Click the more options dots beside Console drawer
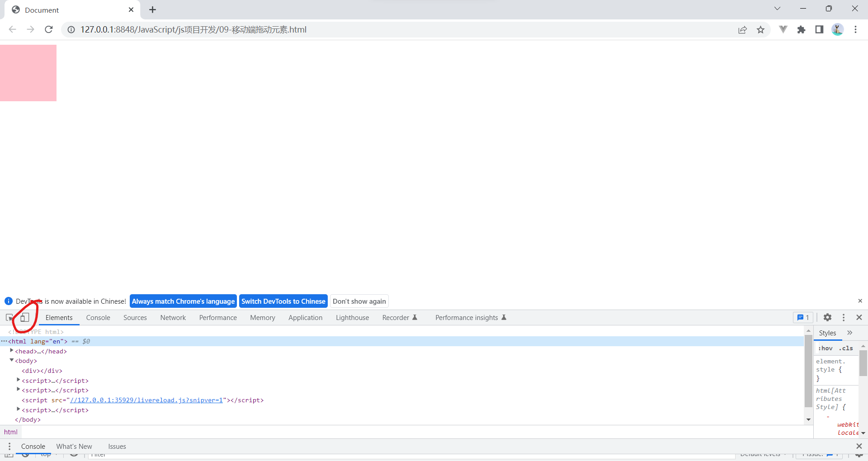The width and height of the screenshot is (868, 461). click(x=9, y=447)
